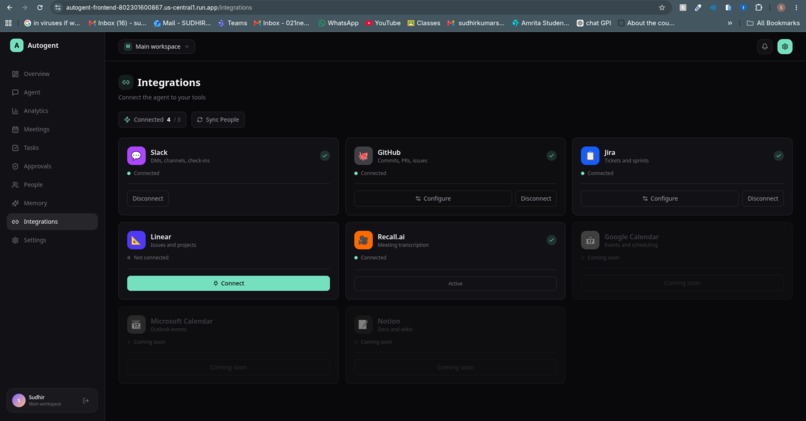Screen dimensions: 806x421
Task: Select Integrations in sidebar
Action: pyautogui.click(x=52, y=222)
